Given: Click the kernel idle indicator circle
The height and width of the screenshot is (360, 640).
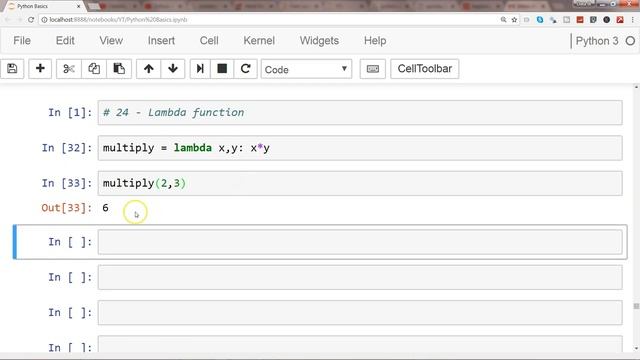Looking at the screenshot, I should (630, 41).
